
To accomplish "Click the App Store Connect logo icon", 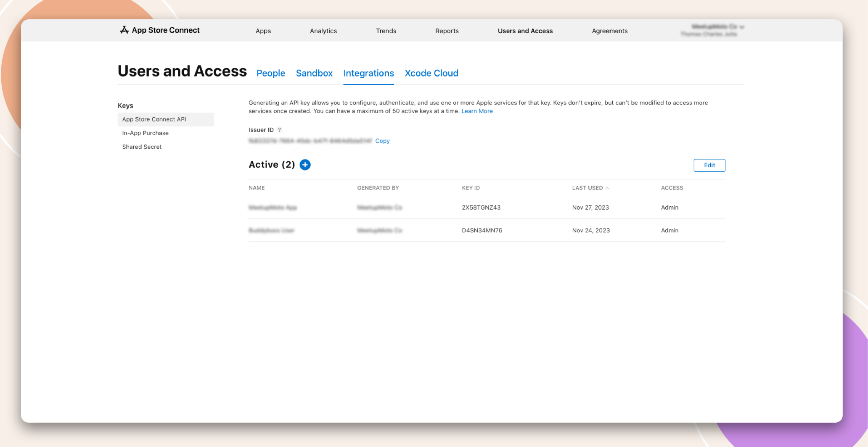I will coord(124,30).
